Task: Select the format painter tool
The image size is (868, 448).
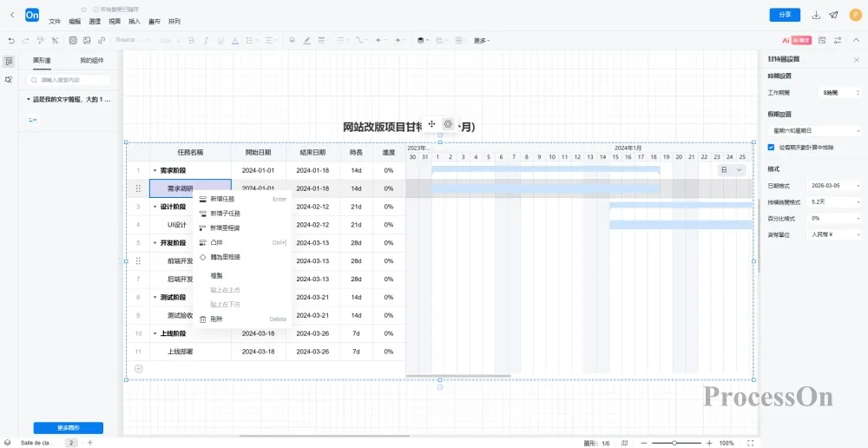Action: tap(40, 40)
